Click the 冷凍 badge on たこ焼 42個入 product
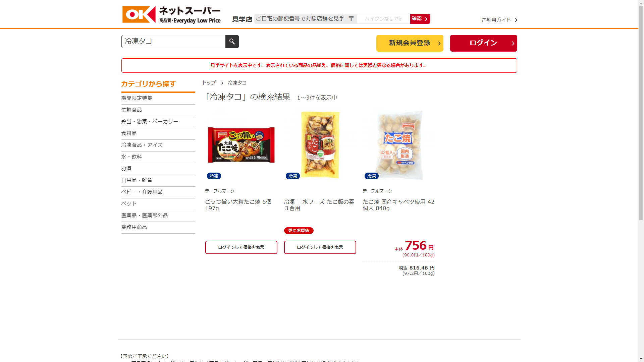The height and width of the screenshot is (362, 644). click(371, 176)
